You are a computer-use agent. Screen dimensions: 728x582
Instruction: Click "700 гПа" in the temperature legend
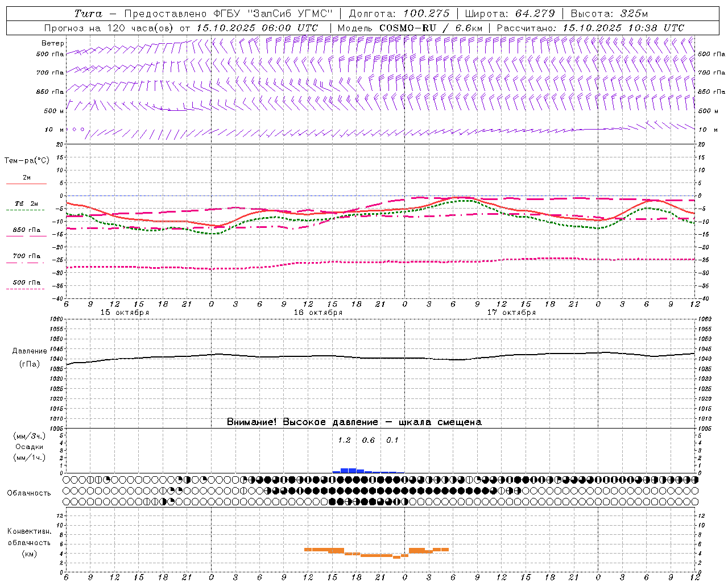[27, 256]
